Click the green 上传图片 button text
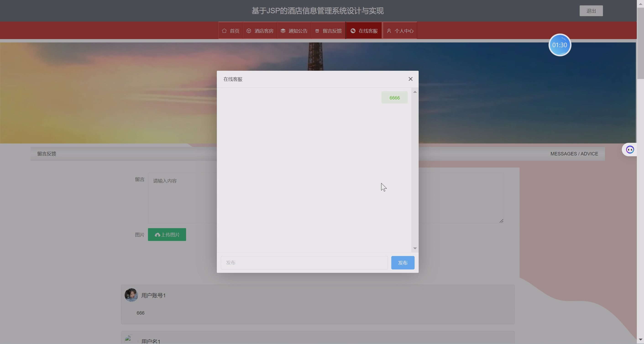Viewport: 644px width, 344px height. pos(170,235)
